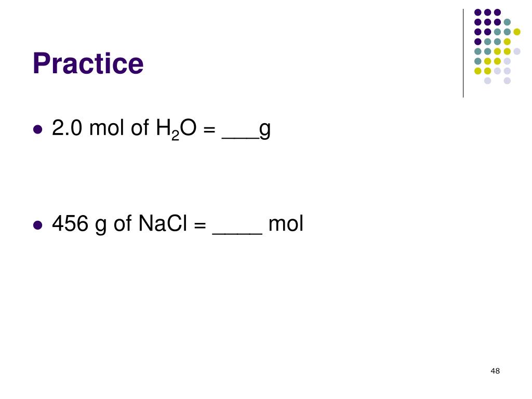532x399 pixels.
Task: Click the word mol after the second blank
Action: [286, 224]
